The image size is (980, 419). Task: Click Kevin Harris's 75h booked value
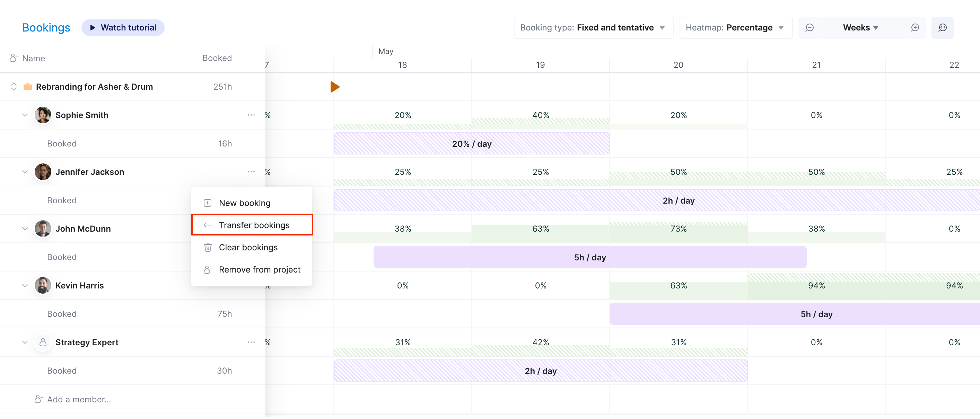click(x=225, y=314)
